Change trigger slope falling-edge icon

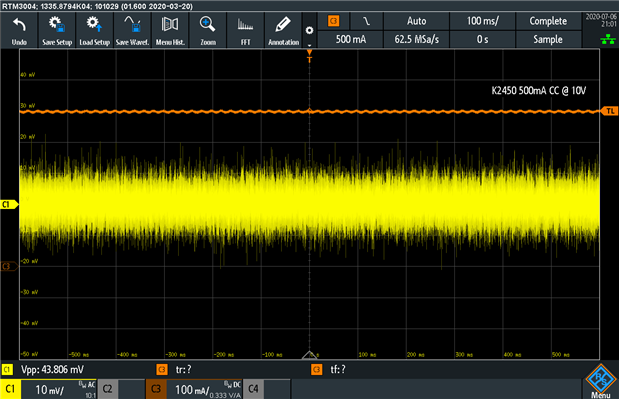(x=367, y=21)
